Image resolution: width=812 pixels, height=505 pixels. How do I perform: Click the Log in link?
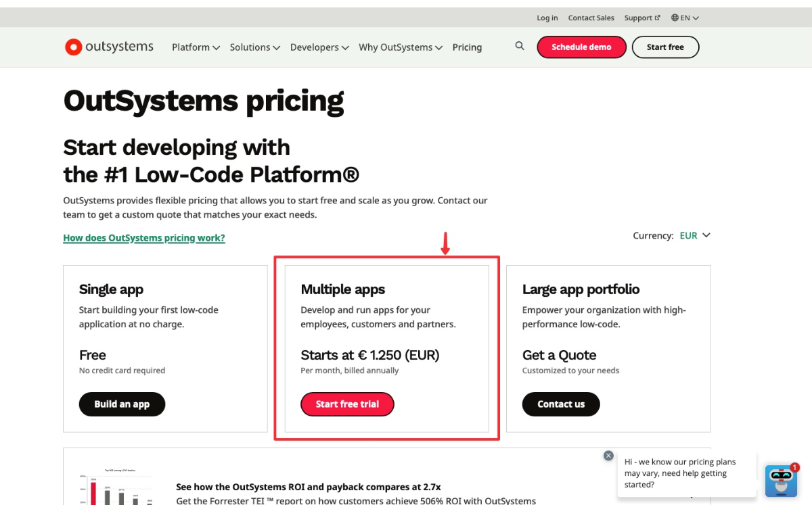click(547, 18)
